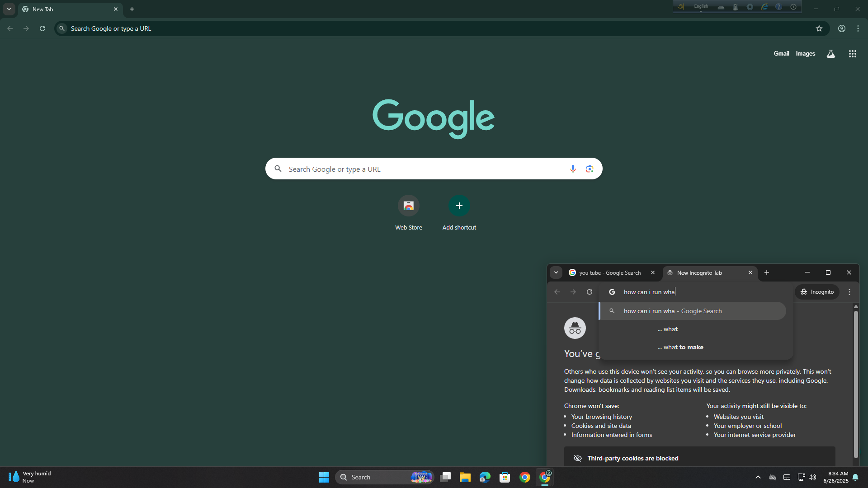Open Windows Start menu
This screenshot has width=868, height=488.
(x=324, y=477)
